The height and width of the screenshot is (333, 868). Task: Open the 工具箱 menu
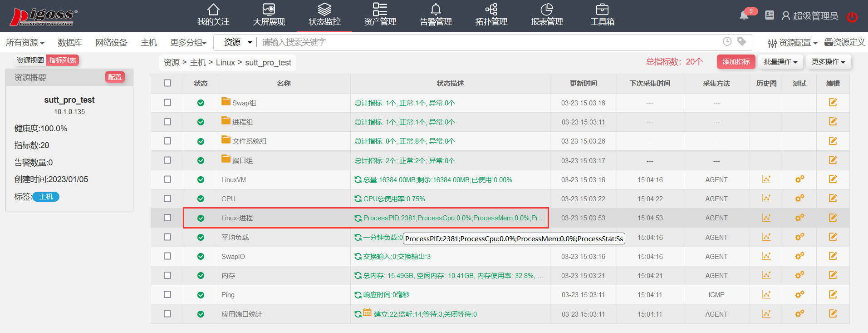602,15
